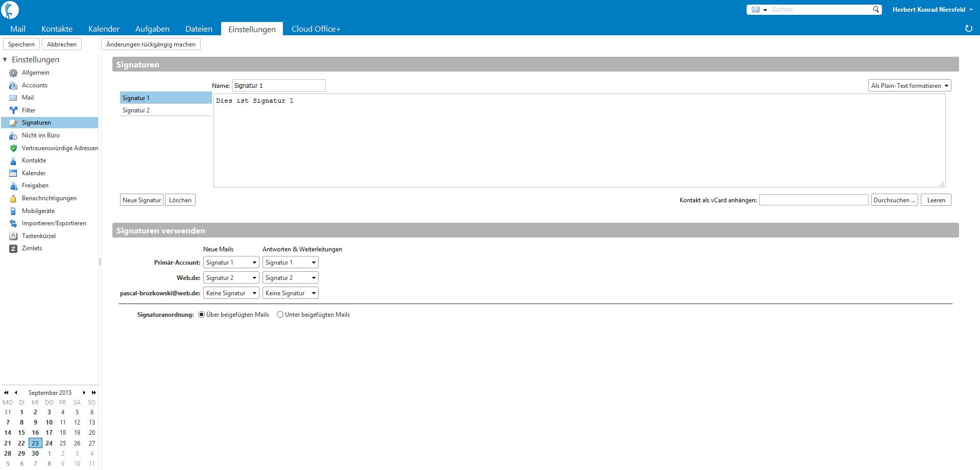Open the Cloud Office+ tab

pos(316,29)
